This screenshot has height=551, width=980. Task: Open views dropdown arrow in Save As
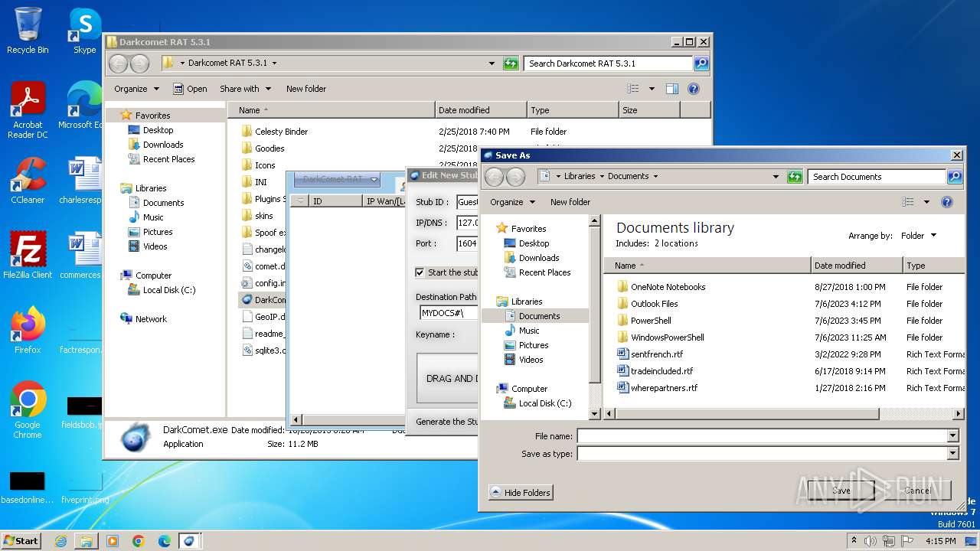[x=926, y=202]
